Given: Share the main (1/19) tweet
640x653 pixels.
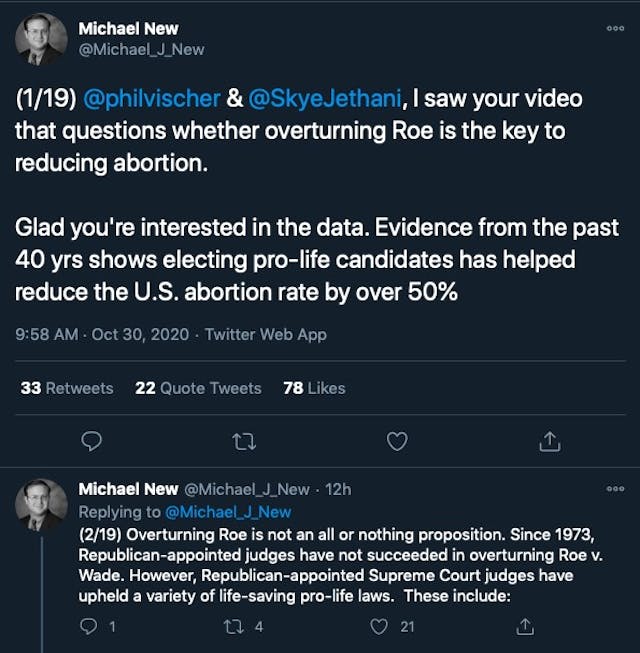Looking at the screenshot, I should tap(549, 440).
